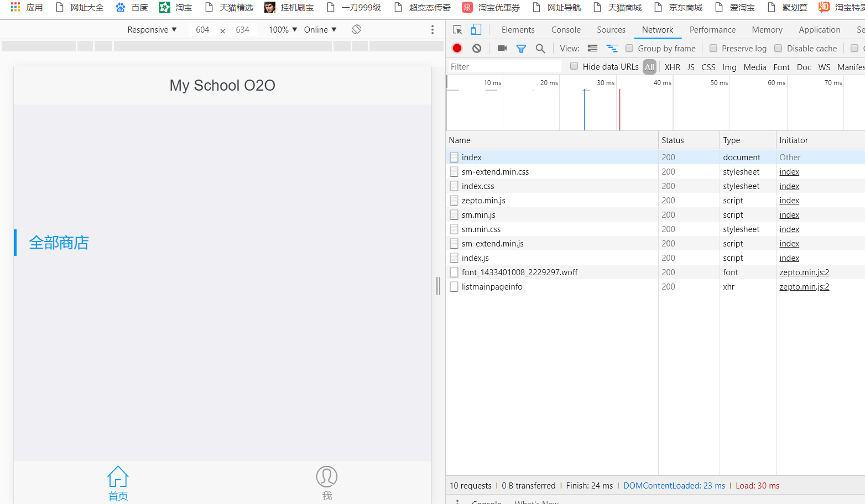Open the 淘宝 bookmark
Screen dimensions: 865x504
tap(176, 7)
